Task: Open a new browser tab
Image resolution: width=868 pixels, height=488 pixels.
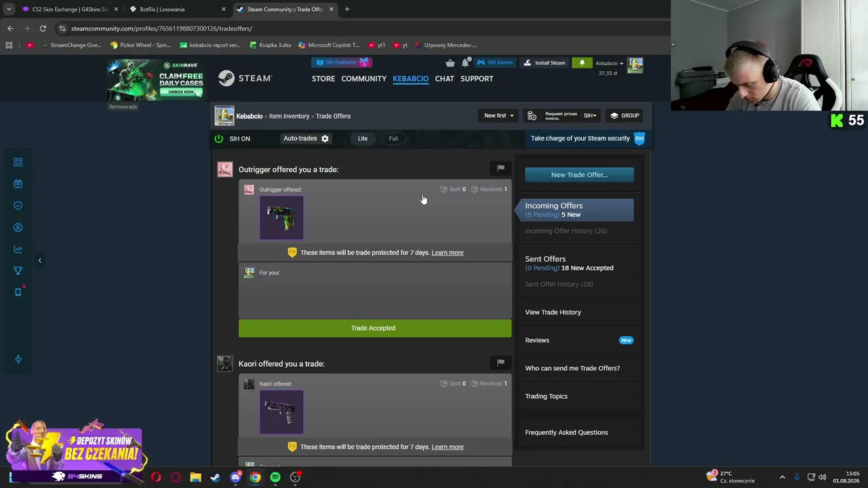Action: point(347,9)
